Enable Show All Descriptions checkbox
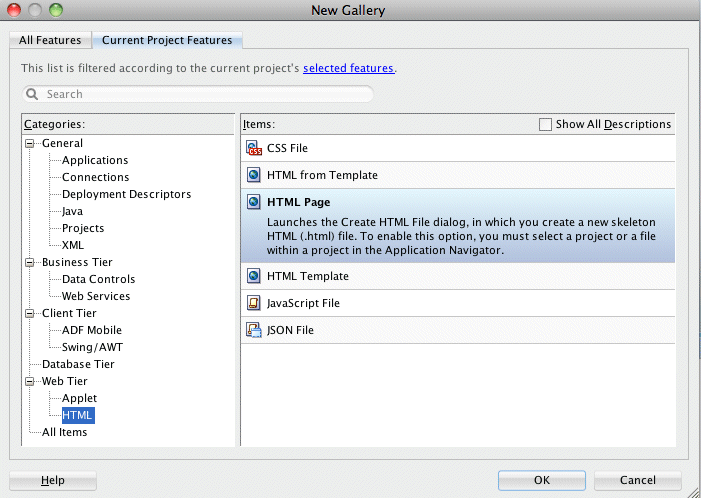The image size is (701, 498). click(545, 124)
